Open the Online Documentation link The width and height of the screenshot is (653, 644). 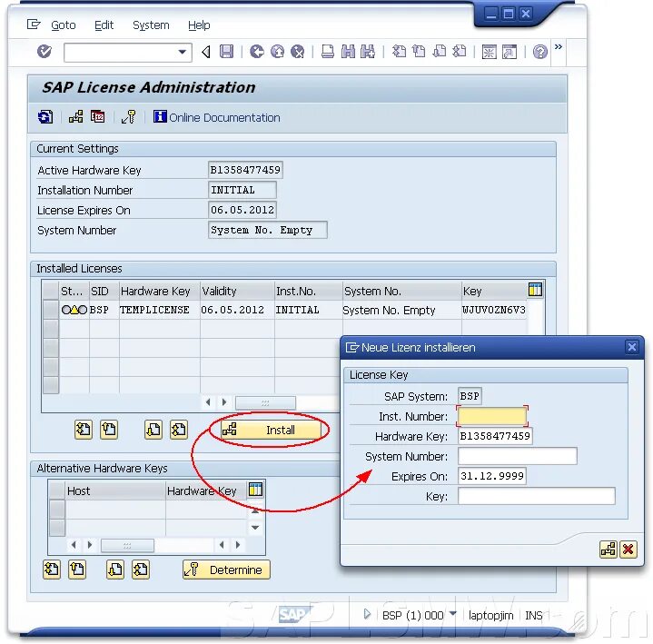coord(216,117)
